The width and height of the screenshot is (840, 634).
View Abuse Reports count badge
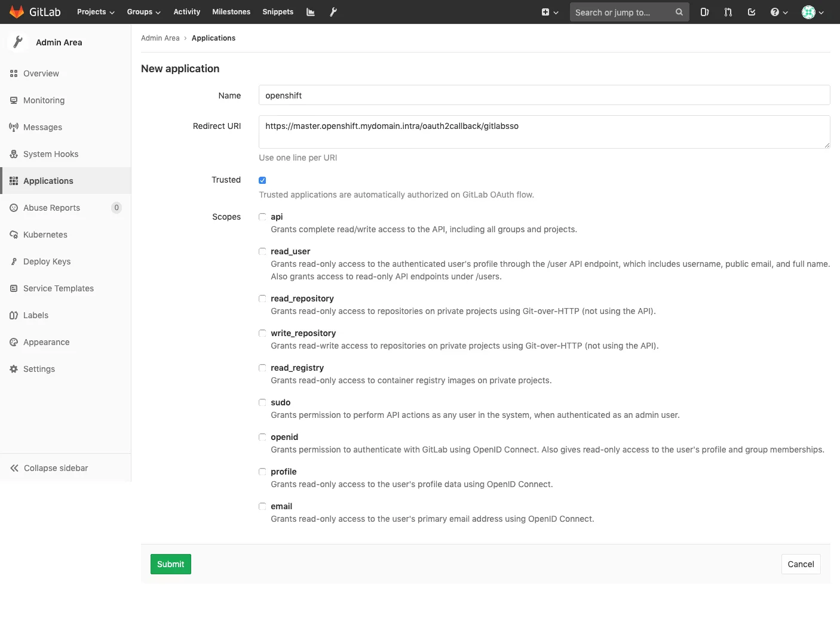point(117,208)
